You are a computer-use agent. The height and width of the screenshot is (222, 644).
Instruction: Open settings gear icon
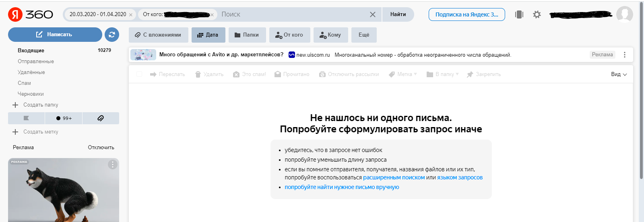point(537,14)
